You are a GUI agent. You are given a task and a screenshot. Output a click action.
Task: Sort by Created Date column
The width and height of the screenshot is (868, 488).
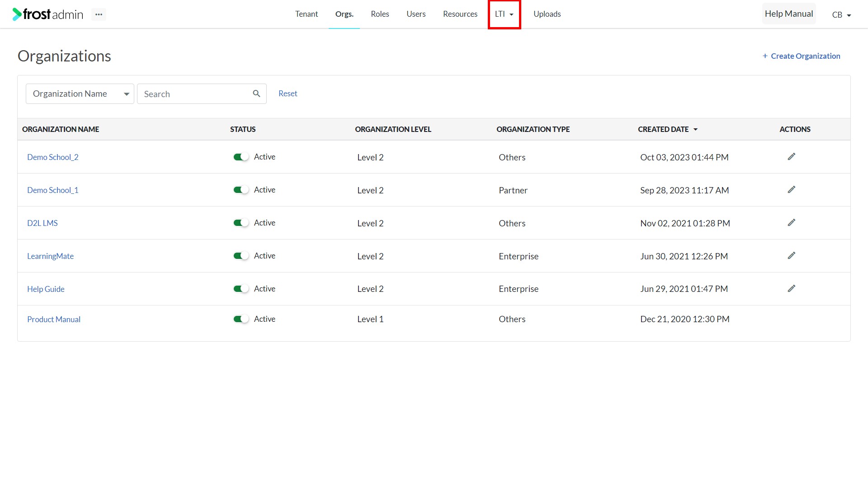coord(668,129)
